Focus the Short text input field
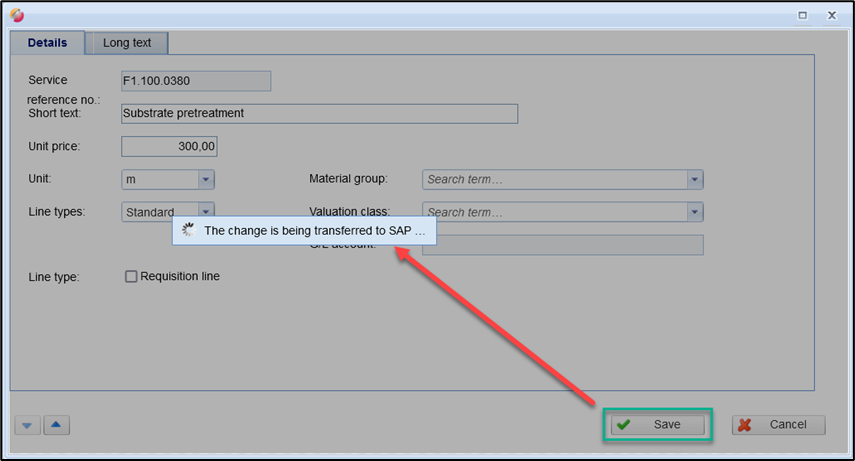 coord(318,113)
